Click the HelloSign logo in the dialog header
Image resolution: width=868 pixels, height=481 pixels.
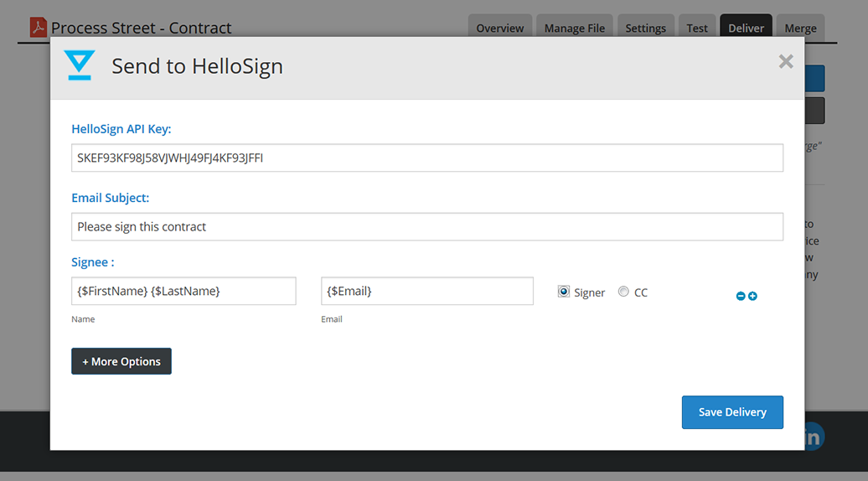80,65
